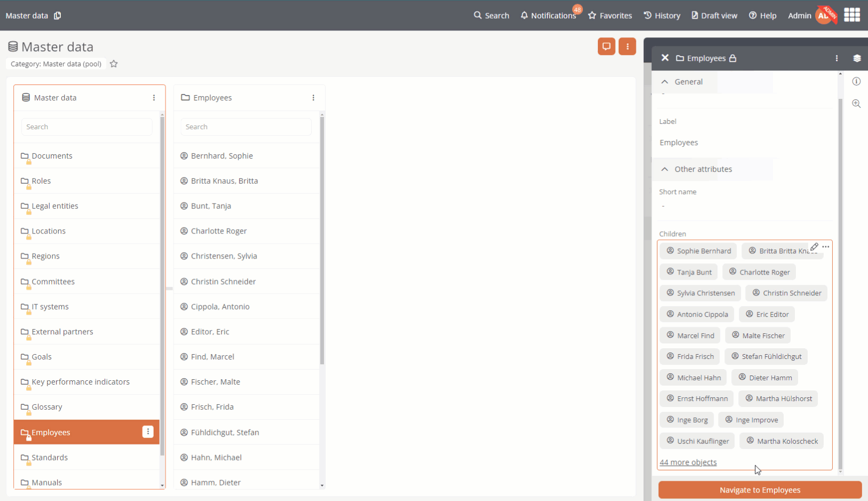The width and height of the screenshot is (868, 501).
Task: Open the 44 more objects link
Action: (x=688, y=463)
